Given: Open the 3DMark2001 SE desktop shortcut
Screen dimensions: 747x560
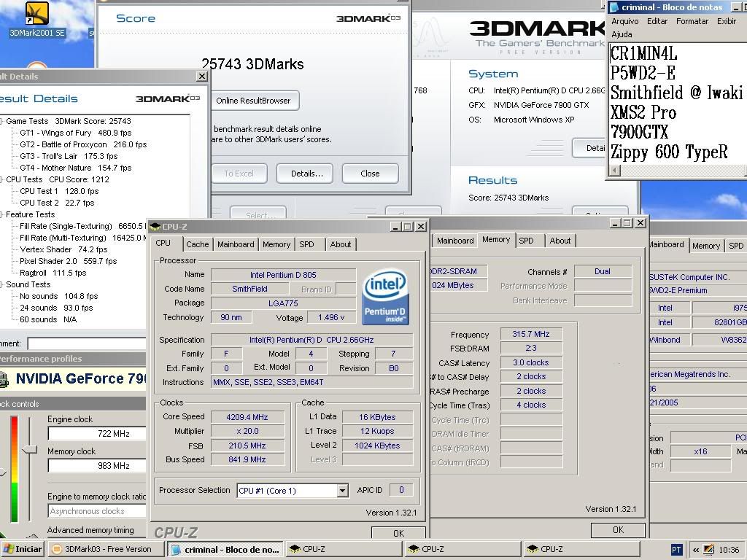Looking at the screenshot, I should tap(37, 19).
